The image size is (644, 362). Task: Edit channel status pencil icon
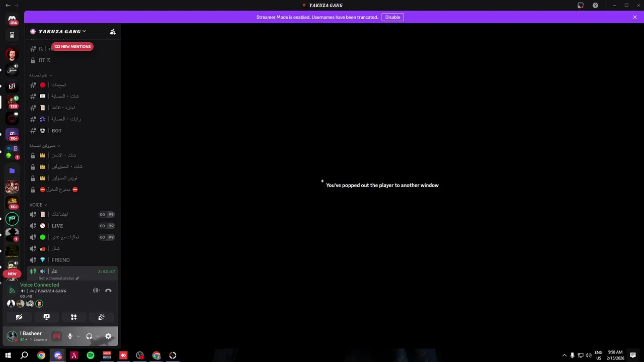(77, 278)
